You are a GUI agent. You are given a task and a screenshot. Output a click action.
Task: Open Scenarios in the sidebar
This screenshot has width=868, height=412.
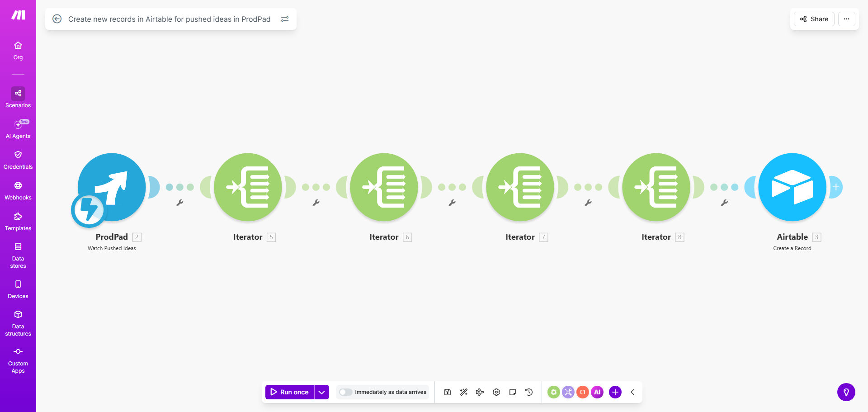[18, 98]
